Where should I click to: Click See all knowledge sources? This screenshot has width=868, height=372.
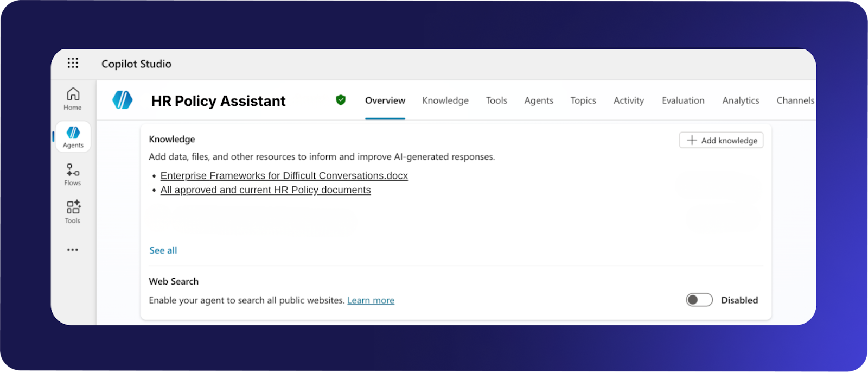[163, 250]
